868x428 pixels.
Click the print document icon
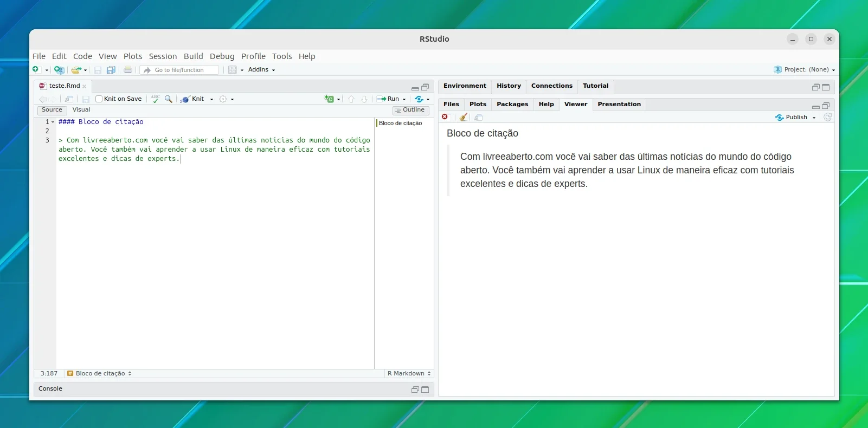pos(128,70)
